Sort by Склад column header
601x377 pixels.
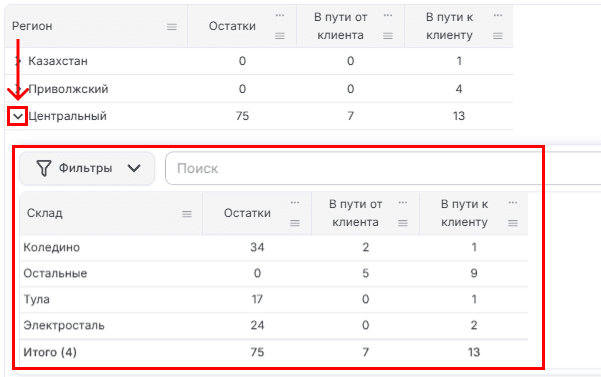(44, 213)
